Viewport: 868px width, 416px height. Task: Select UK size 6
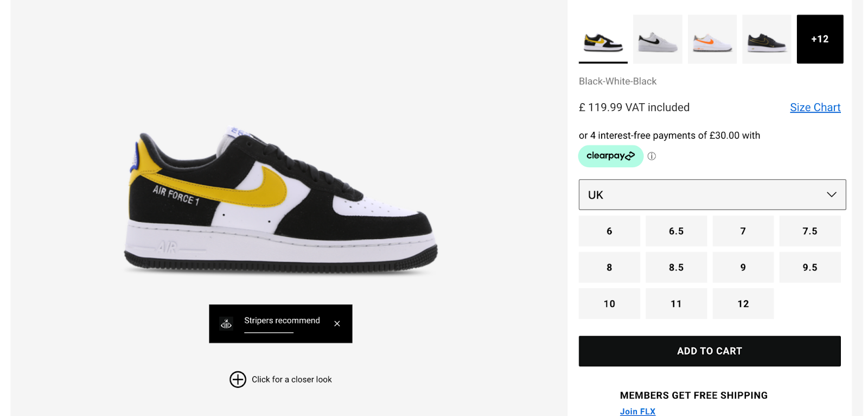[x=609, y=231]
